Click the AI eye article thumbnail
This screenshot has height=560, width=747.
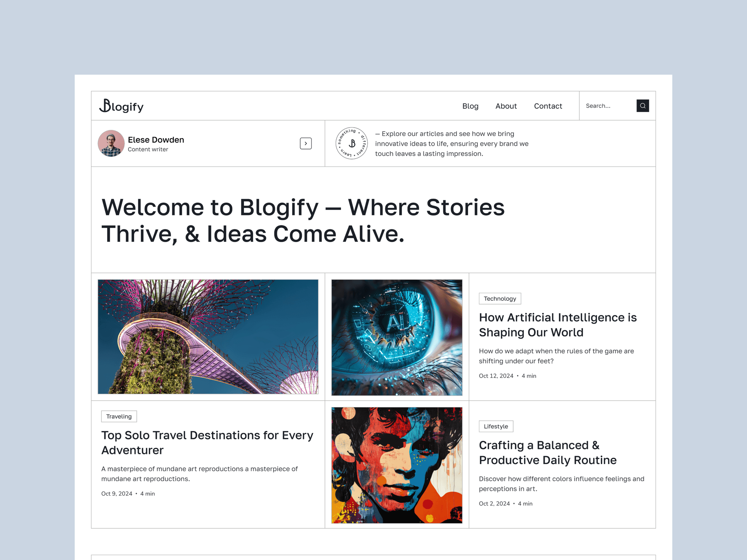[397, 337]
